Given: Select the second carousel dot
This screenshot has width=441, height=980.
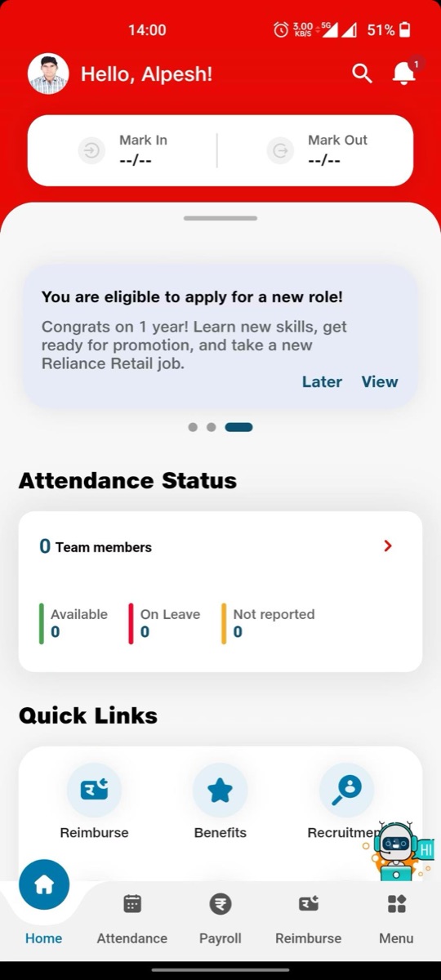Looking at the screenshot, I should click(x=211, y=427).
